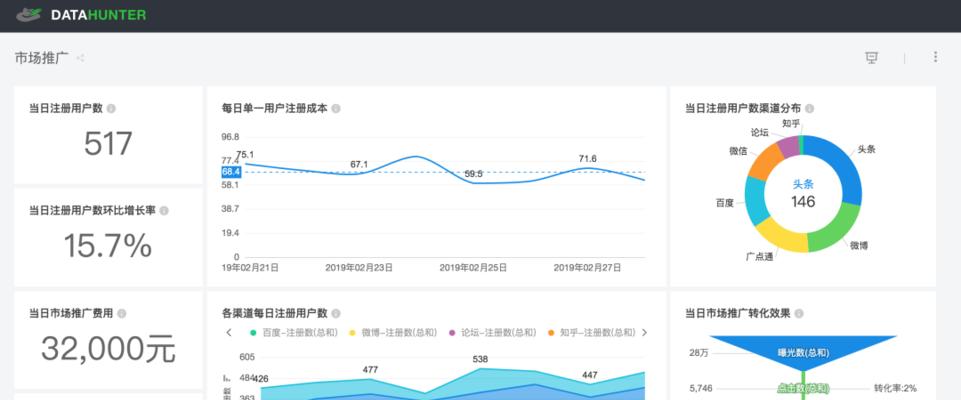Click the 15.7% growth rate value
Image resolution: width=961 pixels, height=400 pixels.
click(108, 246)
